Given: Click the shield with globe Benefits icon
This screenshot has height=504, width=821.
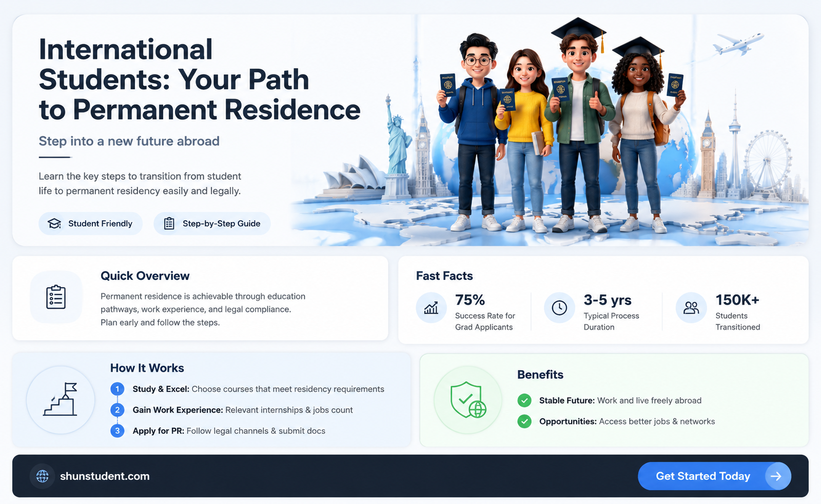Looking at the screenshot, I should click(468, 400).
